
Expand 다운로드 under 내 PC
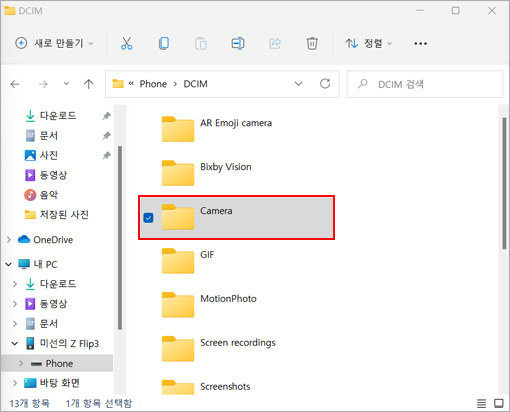click(15, 284)
